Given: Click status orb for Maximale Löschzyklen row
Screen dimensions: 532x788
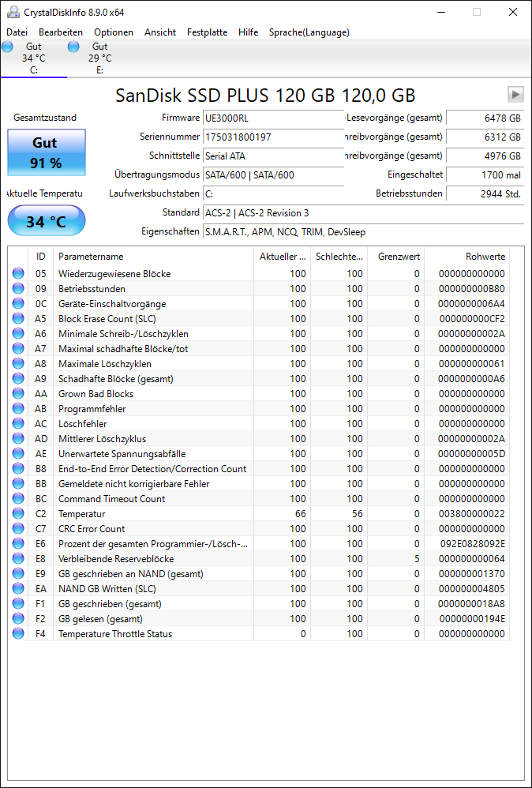Looking at the screenshot, I should (x=18, y=364).
